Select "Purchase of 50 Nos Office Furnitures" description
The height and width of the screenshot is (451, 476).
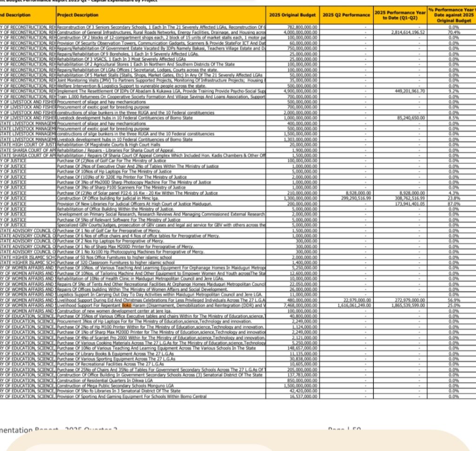coord(114,257)
